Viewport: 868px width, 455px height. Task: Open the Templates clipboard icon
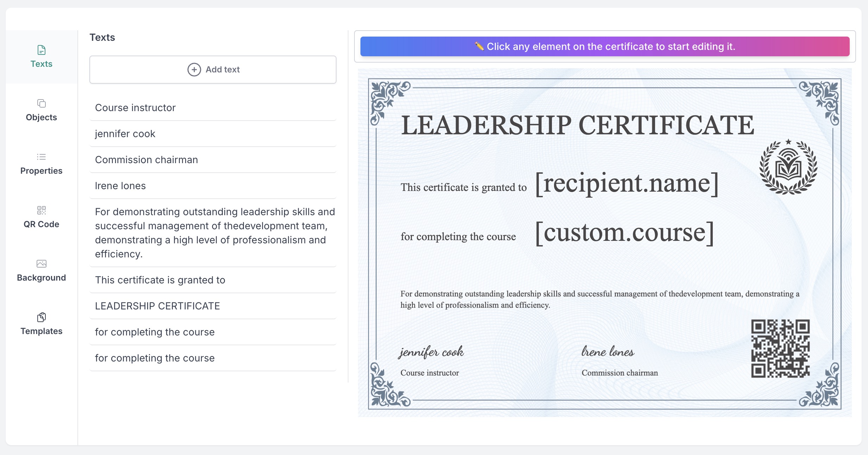click(41, 317)
